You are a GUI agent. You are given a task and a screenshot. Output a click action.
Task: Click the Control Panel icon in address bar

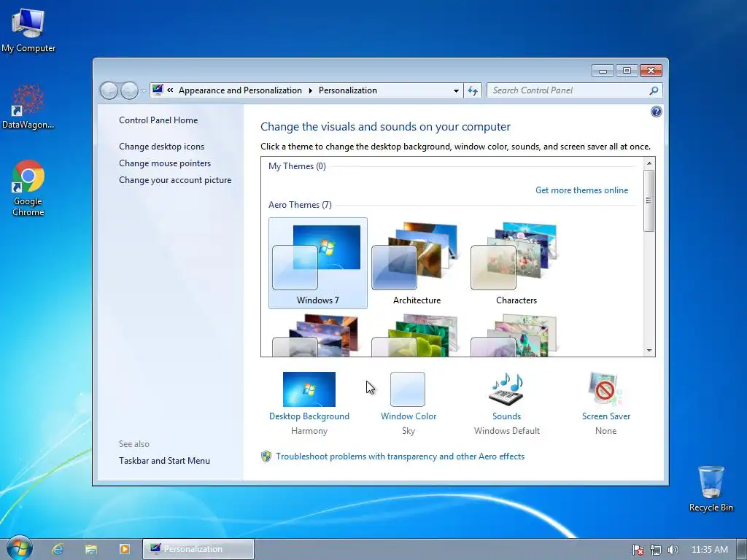(158, 90)
